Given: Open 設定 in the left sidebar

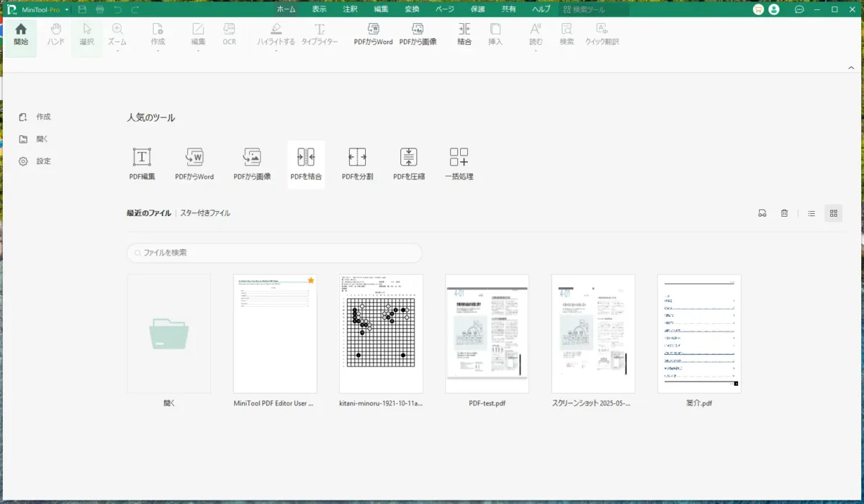Looking at the screenshot, I should point(35,161).
